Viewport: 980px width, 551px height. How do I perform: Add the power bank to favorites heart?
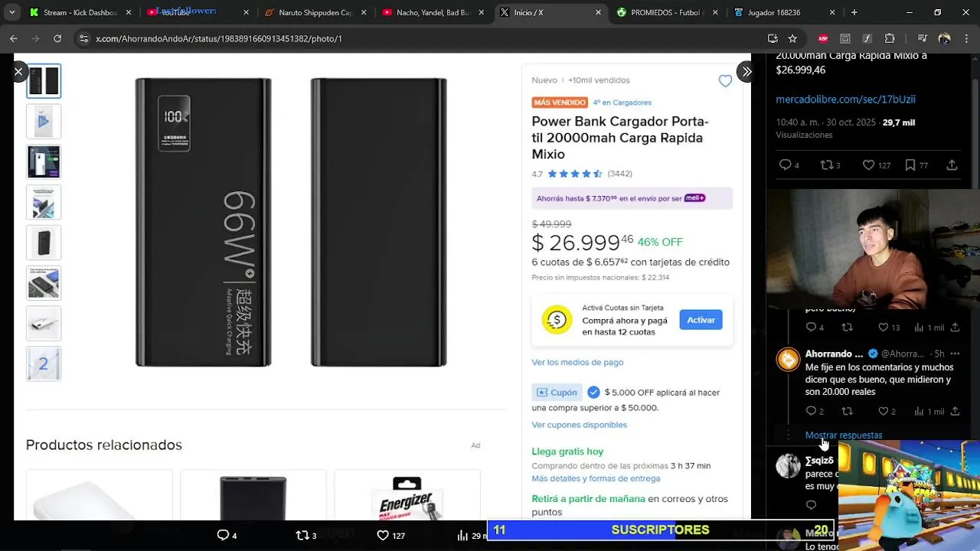(x=725, y=81)
